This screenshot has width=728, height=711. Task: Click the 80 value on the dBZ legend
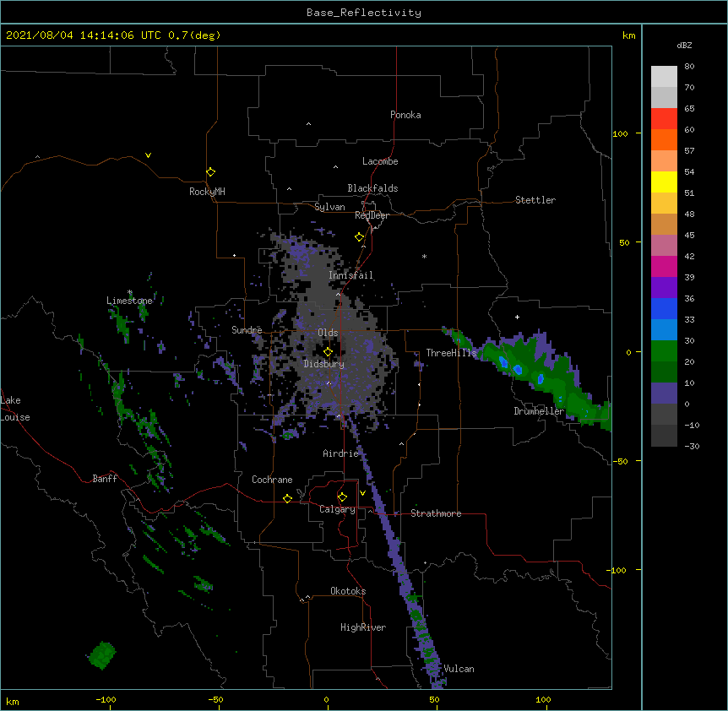[689, 67]
